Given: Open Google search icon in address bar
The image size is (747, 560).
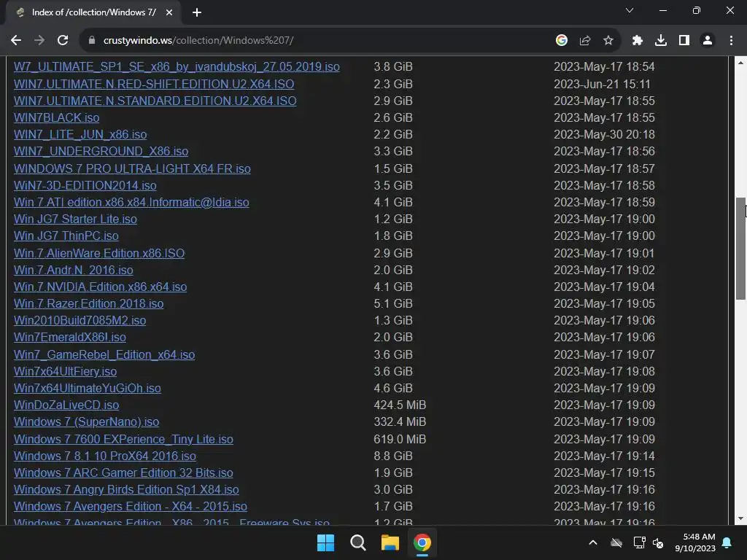Looking at the screenshot, I should 562,41.
